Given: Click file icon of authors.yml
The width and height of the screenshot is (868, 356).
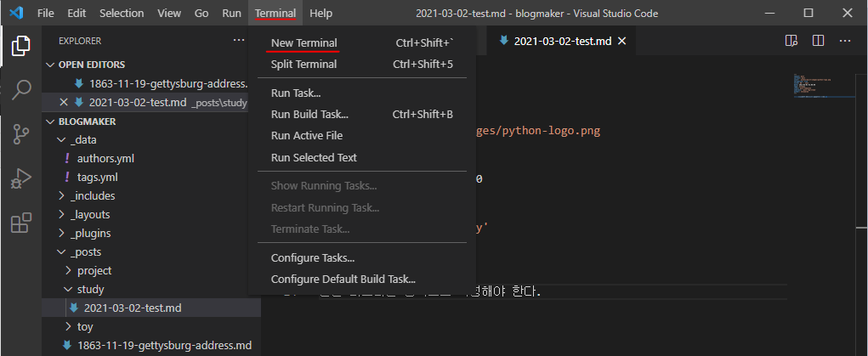Looking at the screenshot, I should (x=67, y=158).
